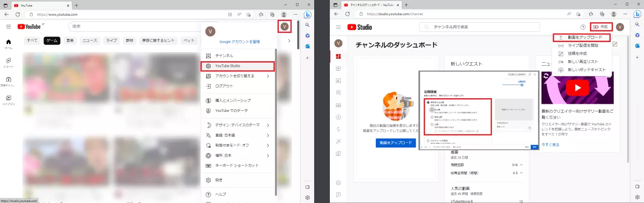Select the dashboard icon in Studio sidebar

click(x=338, y=56)
